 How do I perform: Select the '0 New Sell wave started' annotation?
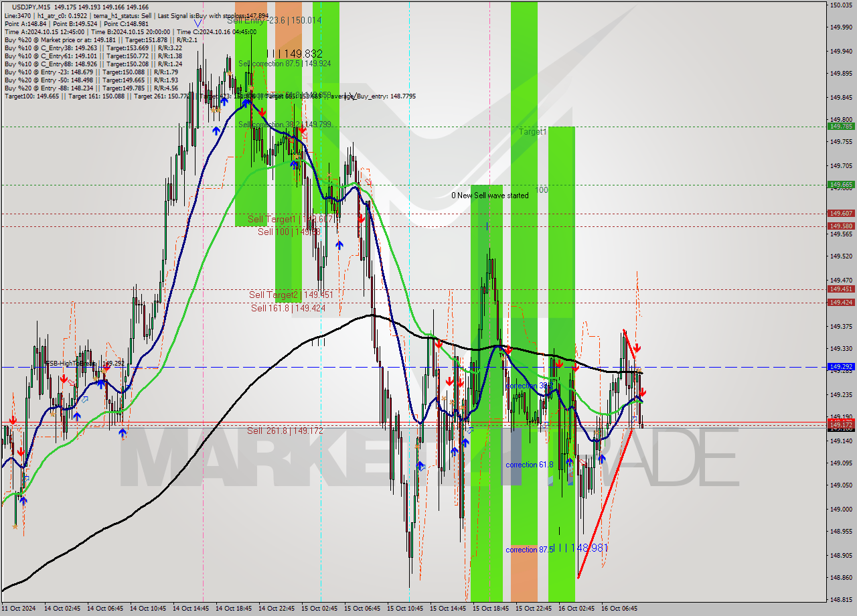[489, 196]
